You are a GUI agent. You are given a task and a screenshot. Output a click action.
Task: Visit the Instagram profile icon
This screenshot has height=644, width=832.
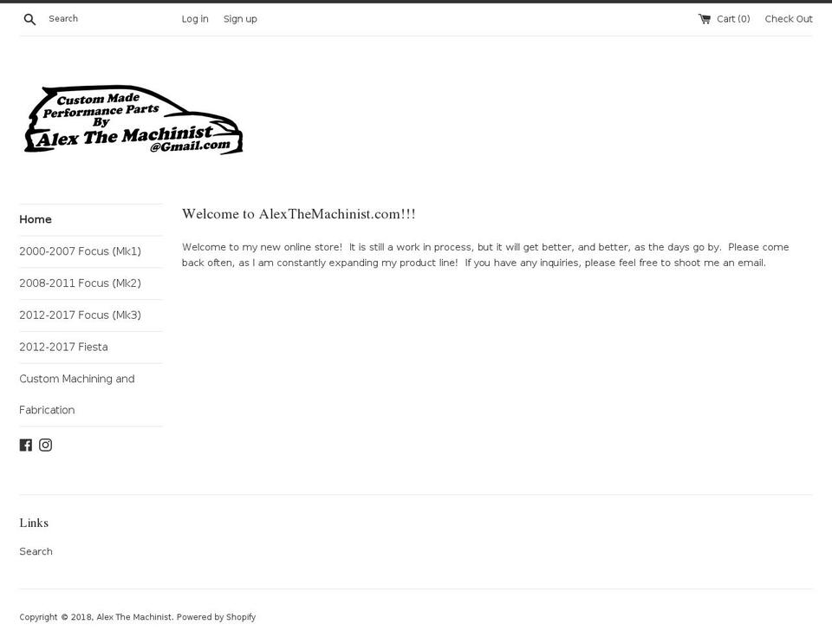tap(46, 445)
